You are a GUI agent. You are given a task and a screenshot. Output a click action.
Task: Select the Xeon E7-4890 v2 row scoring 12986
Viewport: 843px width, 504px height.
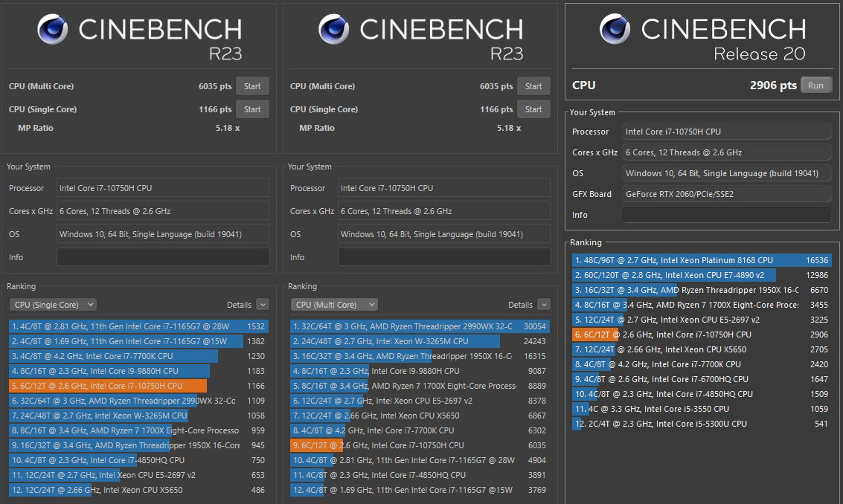pyautogui.click(x=702, y=275)
